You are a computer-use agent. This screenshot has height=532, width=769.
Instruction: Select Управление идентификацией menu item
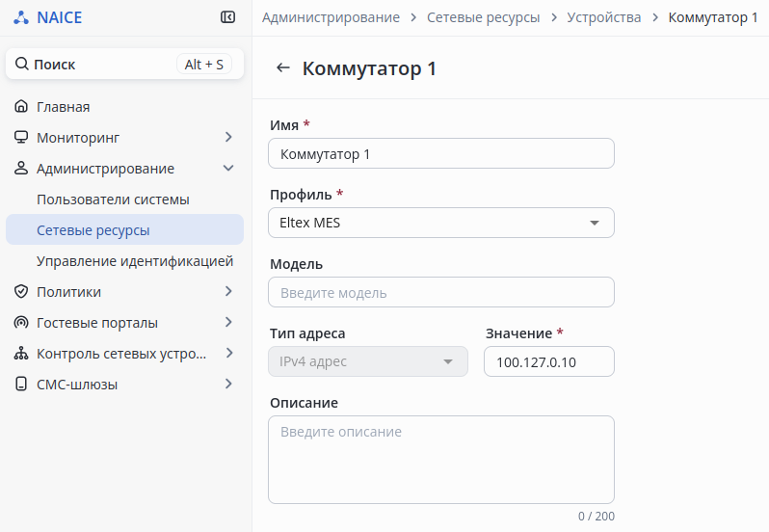coord(135,261)
